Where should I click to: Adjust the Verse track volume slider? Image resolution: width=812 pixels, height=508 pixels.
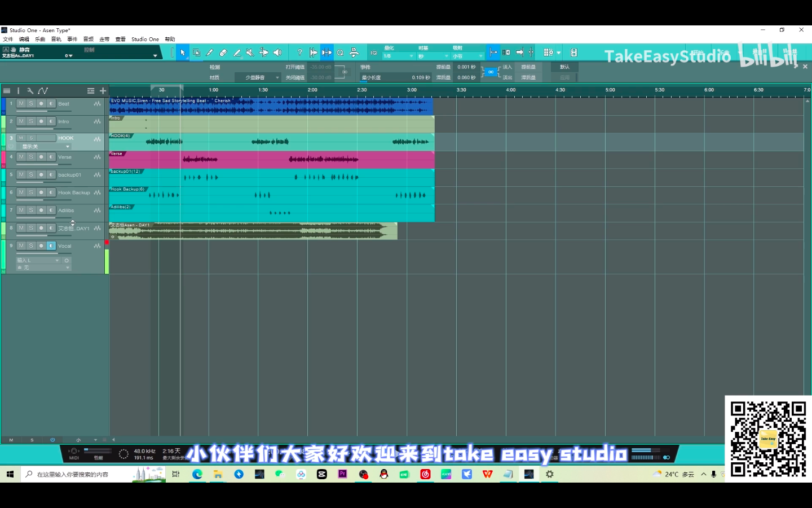click(44, 164)
